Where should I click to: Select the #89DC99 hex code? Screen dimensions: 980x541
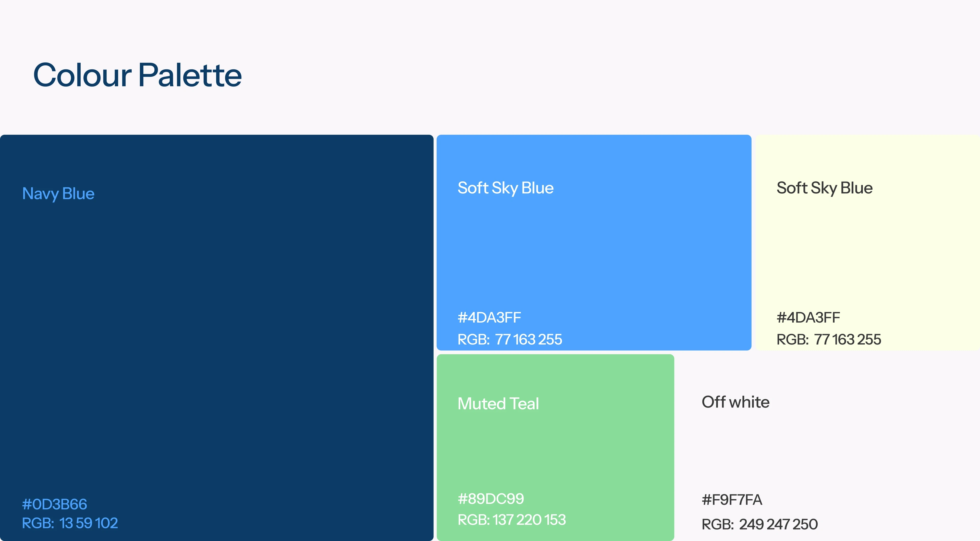(x=491, y=499)
